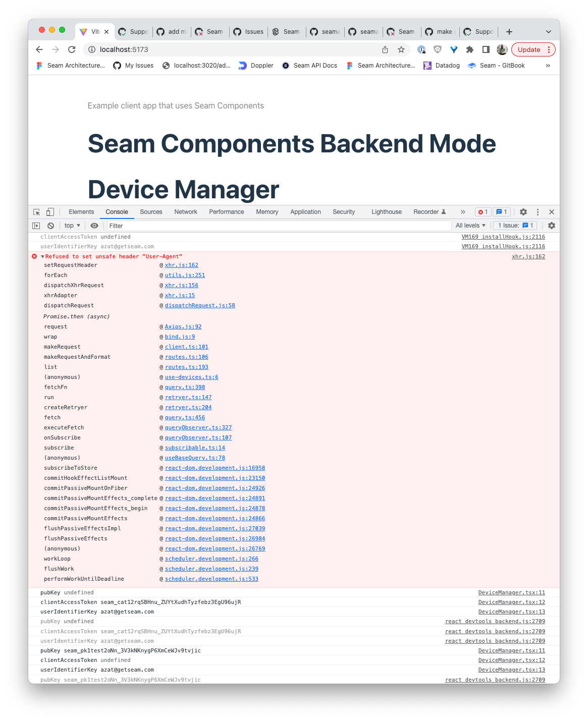Open the Doppler bookmark
588x721 pixels.
(256, 66)
